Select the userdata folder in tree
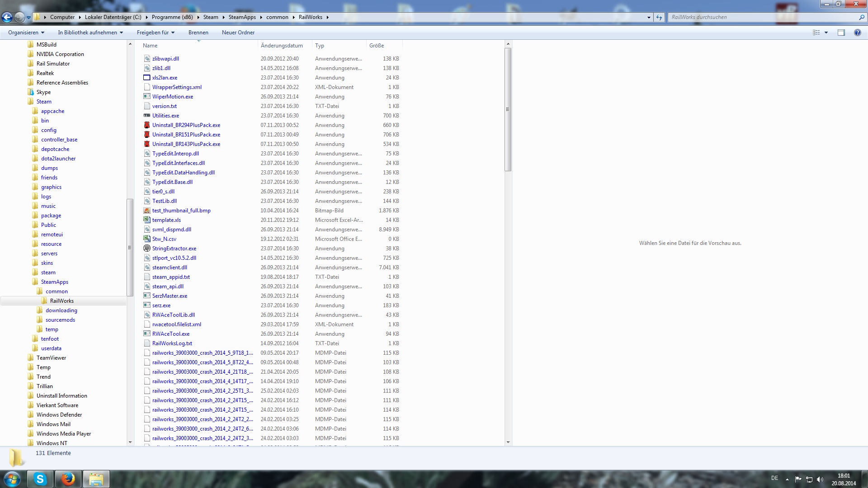Screen dimensions: 868x488 coord(51,348)
